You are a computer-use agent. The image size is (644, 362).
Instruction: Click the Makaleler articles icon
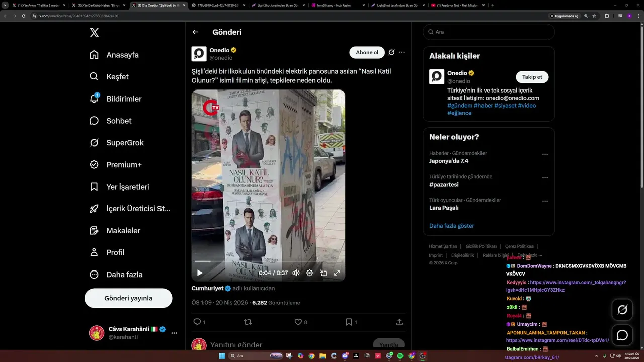(x=94, y=230)
